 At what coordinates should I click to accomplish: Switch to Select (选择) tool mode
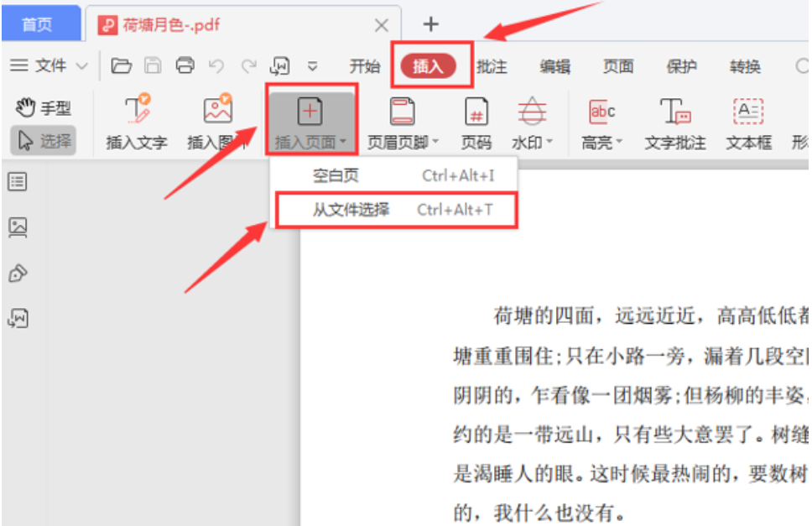coord(44,140)
